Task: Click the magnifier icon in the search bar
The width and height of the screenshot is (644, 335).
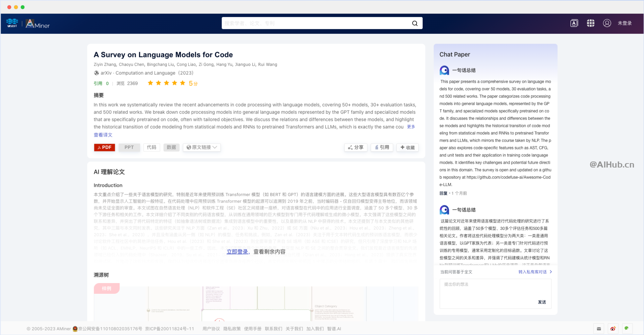Action: [x=415, y=23]
